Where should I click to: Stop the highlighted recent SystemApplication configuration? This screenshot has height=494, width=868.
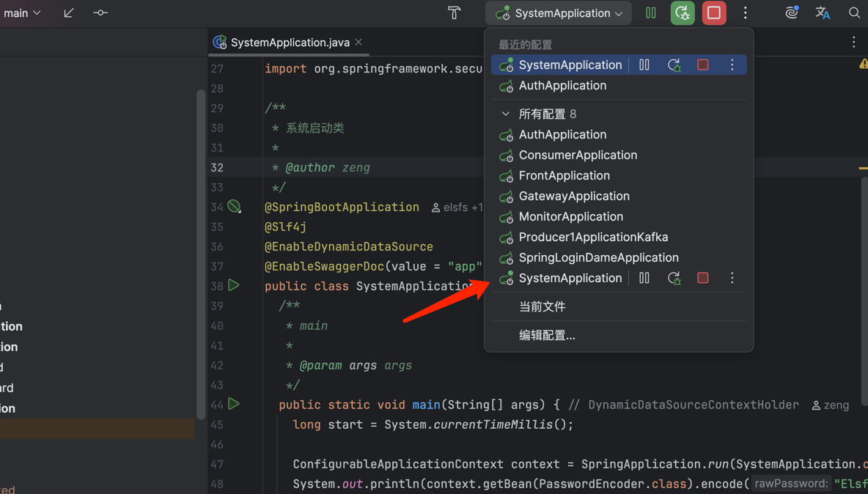click(x=702, y=64)
